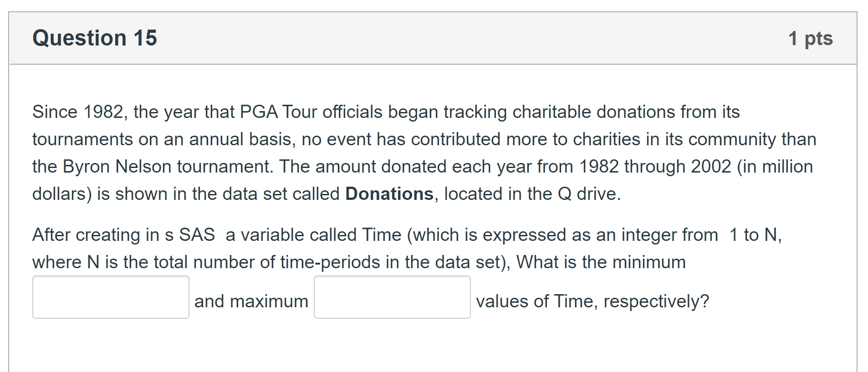Click the maximum value input box
This screenshot has height=372, width=868.
pyautogui.click(x=392, y=297)
